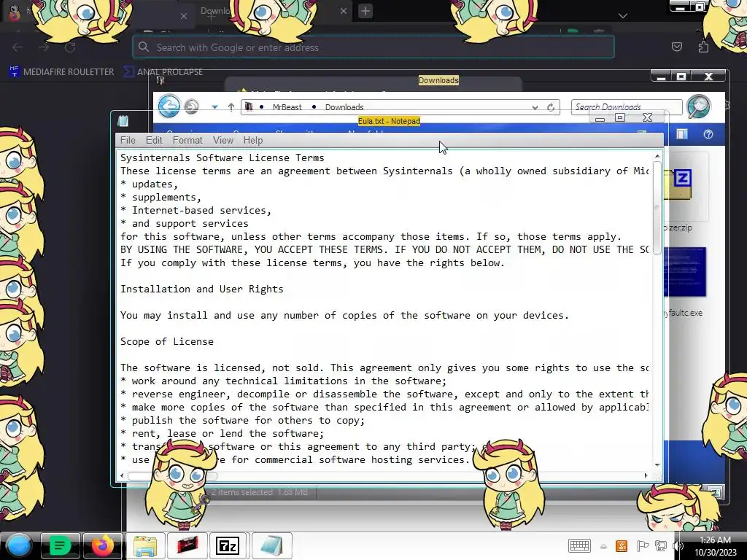Open Explorer help question mark icon
This screenshot has height=560, width=747.
pos(708,134)
